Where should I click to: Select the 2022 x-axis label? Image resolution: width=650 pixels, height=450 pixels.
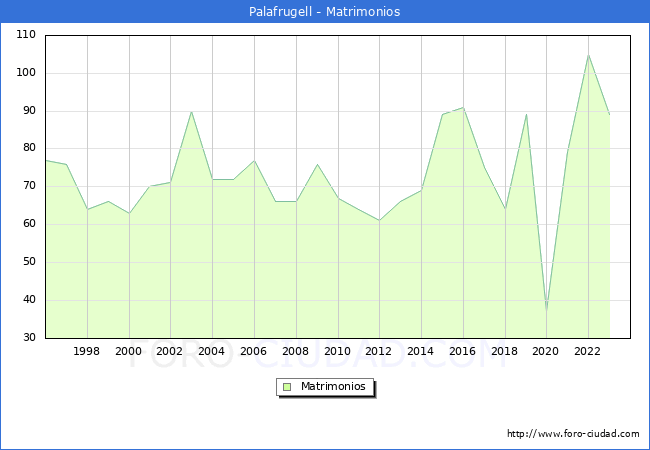pos(588,351)
